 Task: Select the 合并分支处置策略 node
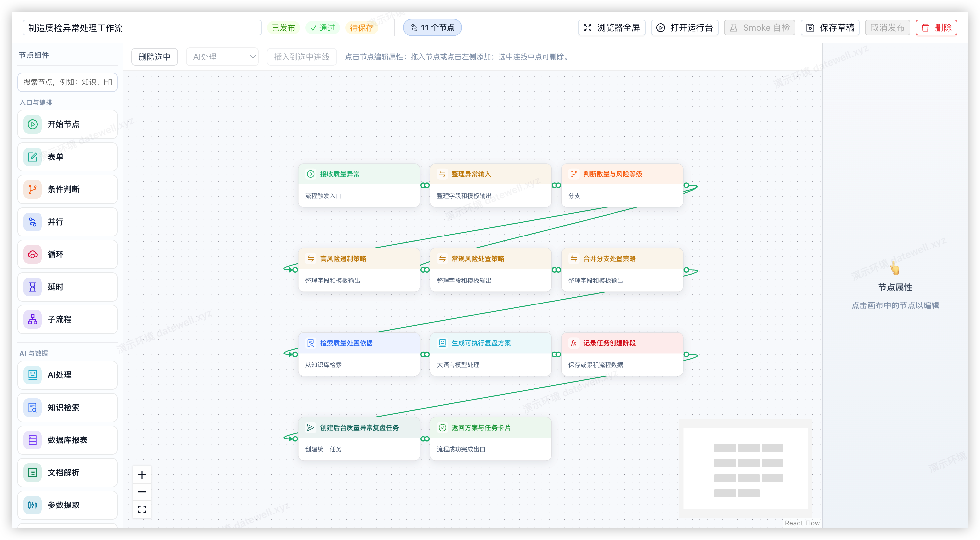pos(622,270)
